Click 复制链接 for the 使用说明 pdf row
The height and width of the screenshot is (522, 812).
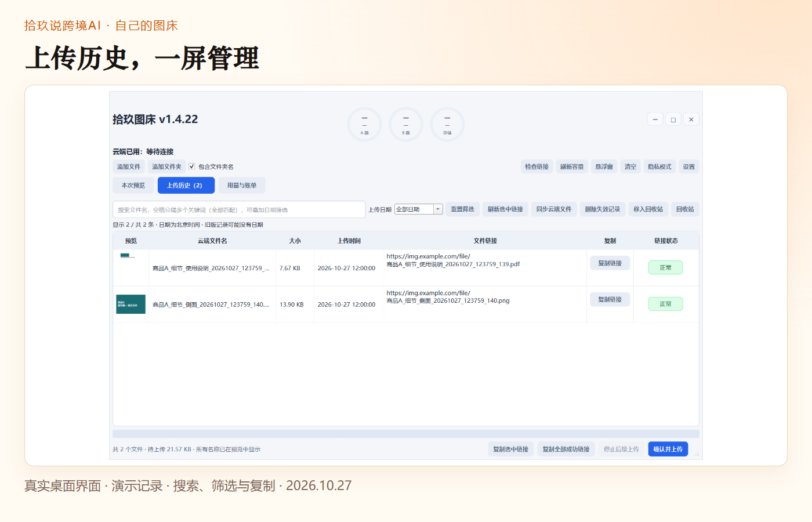pyautogui.click(x=610, y=263)
